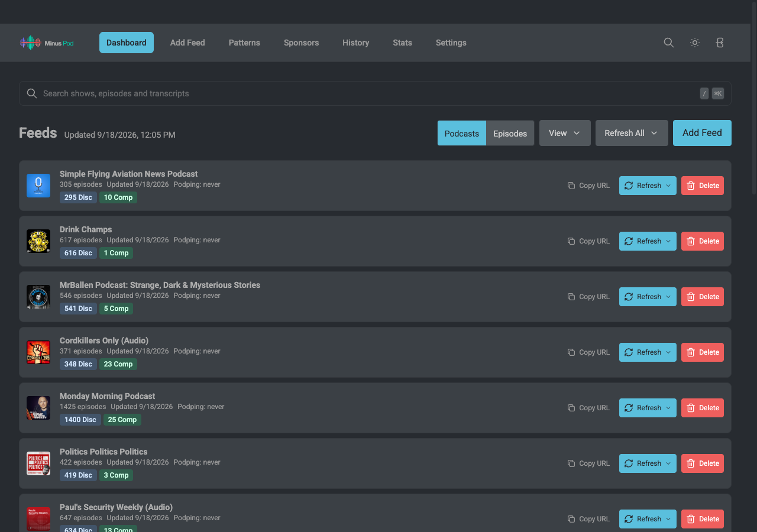Click the logout icon in header
The width and height of the screenshot is (757, 532).
(x=720, y=43)
